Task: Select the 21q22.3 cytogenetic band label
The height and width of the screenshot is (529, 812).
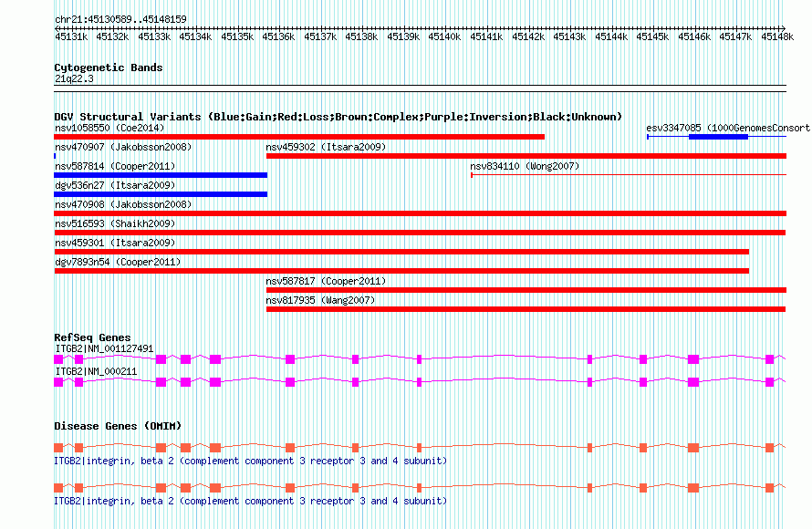Action: (74, 78)
